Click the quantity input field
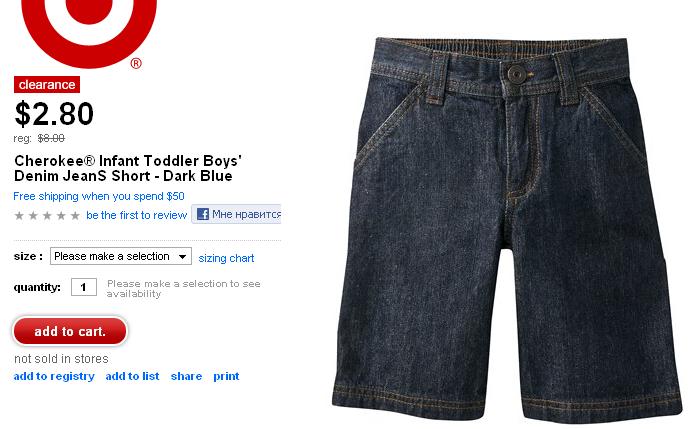The height and width of the screenshot is (429, 694). (x=84, y=287)
